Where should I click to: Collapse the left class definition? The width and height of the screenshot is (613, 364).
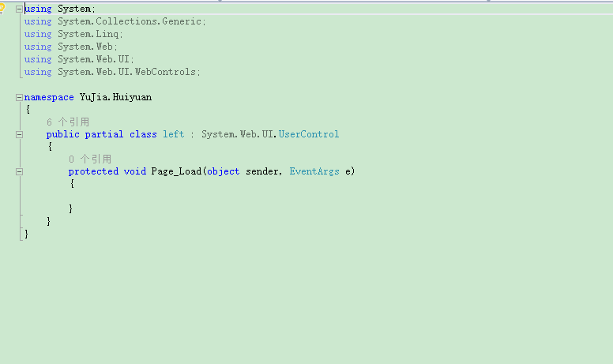19,135
